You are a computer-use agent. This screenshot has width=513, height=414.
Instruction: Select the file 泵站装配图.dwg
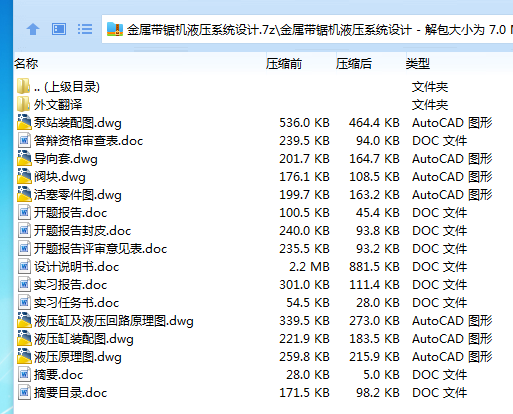tap(78, 123)
